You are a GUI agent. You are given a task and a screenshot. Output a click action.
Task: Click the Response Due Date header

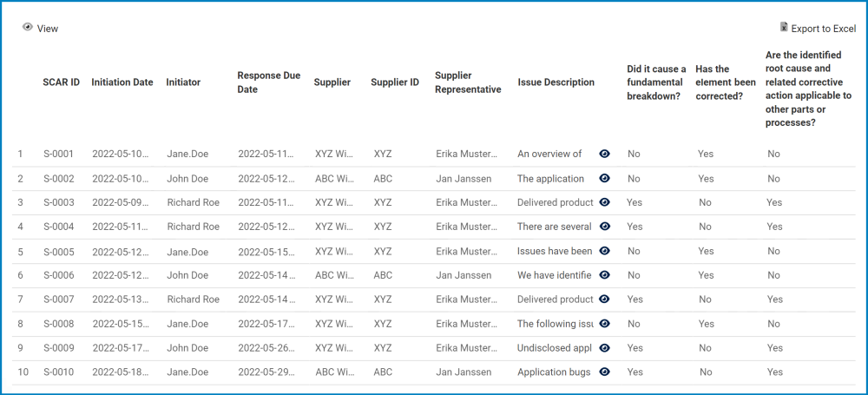pos(269,82)
